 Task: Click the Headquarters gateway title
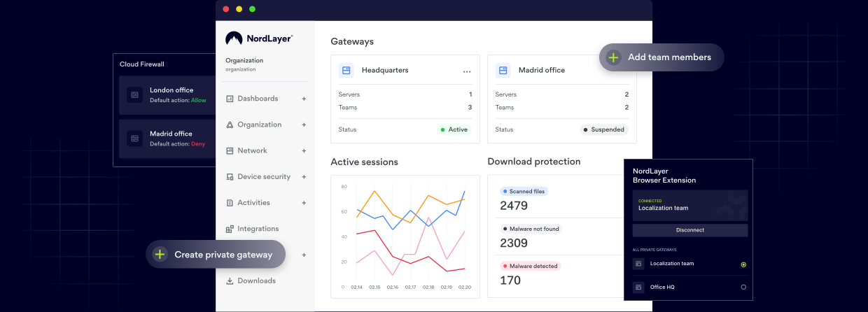pyautogui.click(x=385, y=70)
